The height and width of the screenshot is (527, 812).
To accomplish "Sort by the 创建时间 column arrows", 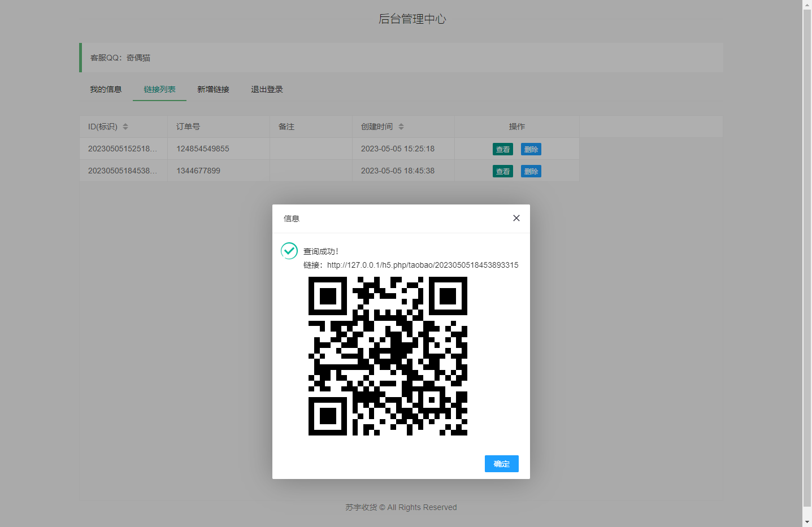I will click(401, 127).
